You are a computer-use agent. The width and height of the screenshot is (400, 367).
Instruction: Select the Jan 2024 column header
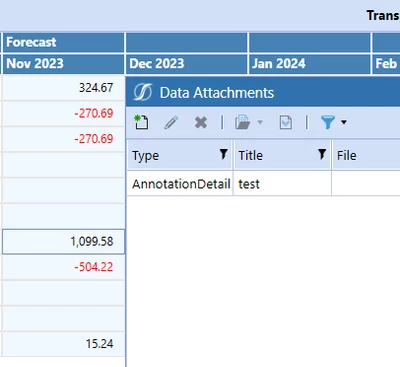pyautogui.click(x=310, y=64)
